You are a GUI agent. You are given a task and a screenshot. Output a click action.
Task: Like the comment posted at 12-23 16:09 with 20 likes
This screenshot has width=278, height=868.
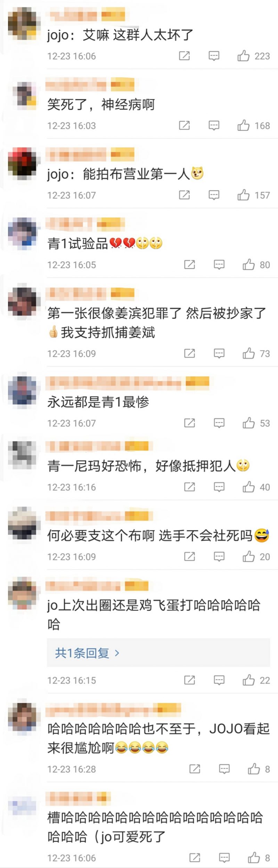click(x=249, y=556)
